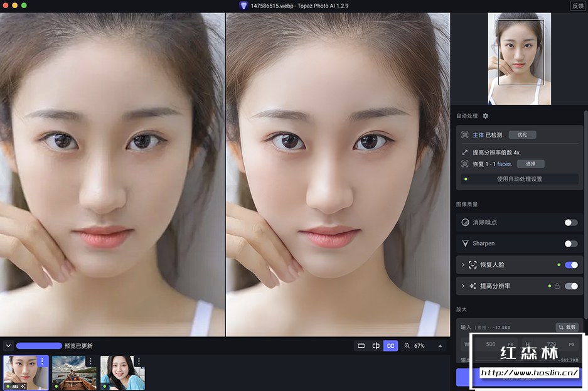Viewport: 588px width, 391px height.
Task: Expand the 提高分辨率 section
Action: [463, 286]
